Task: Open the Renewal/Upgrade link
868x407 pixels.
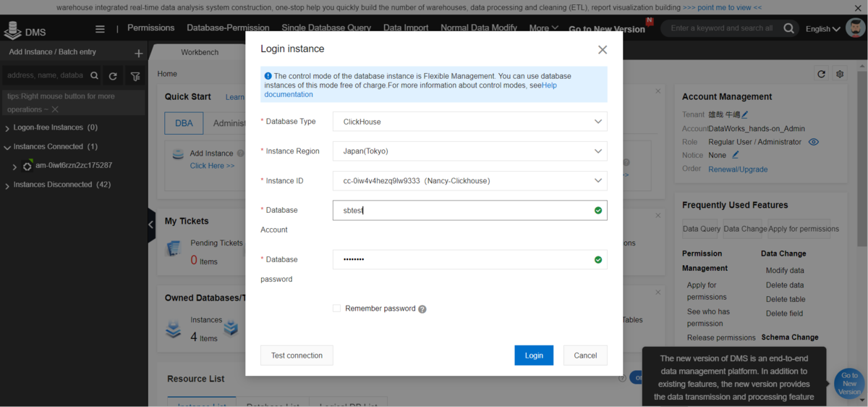Action: pos(738,169)
